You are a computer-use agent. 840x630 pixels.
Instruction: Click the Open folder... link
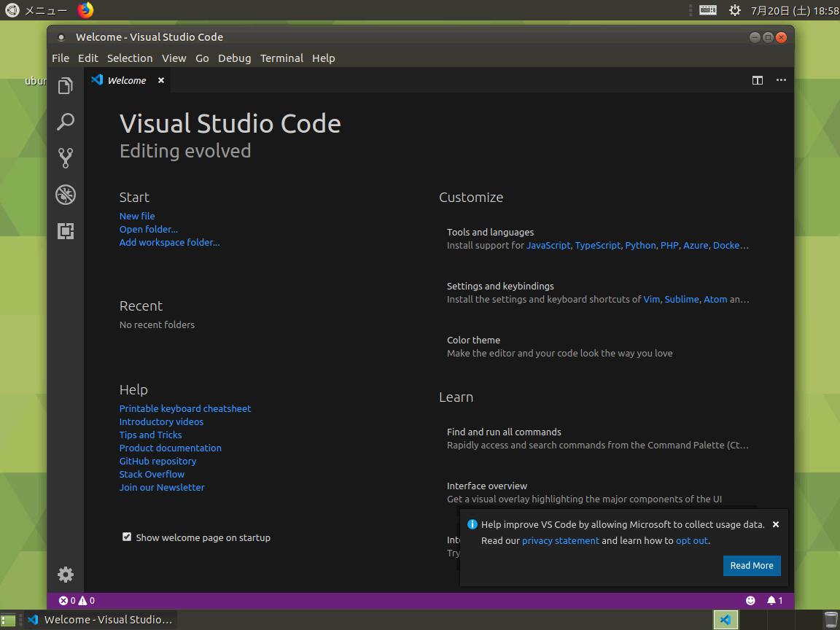point(149,229)
